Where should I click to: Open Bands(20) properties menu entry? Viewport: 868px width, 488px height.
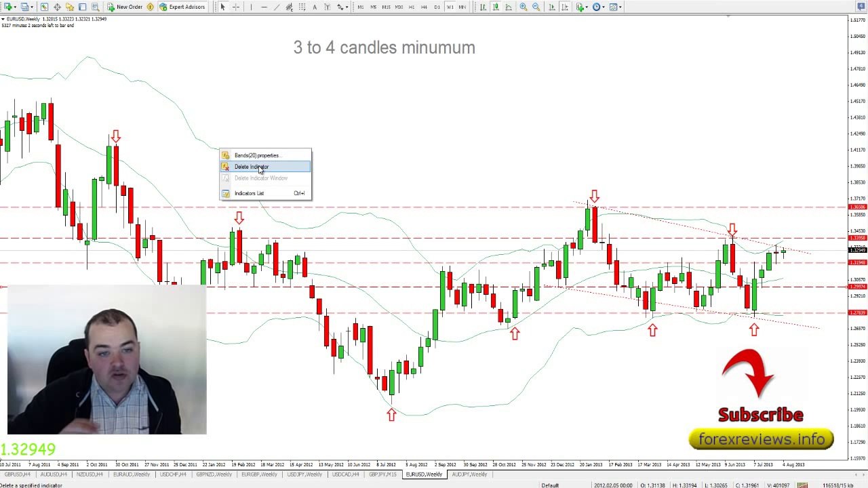pyautogui.click(x=256, y=155)
